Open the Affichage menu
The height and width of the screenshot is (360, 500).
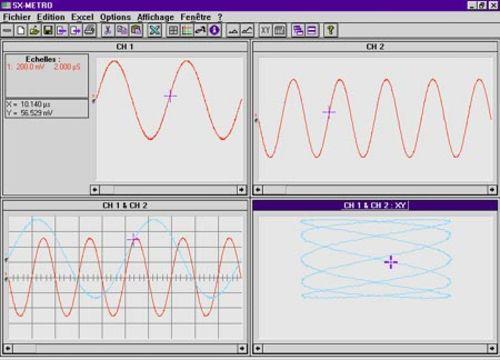coord(156,17)
